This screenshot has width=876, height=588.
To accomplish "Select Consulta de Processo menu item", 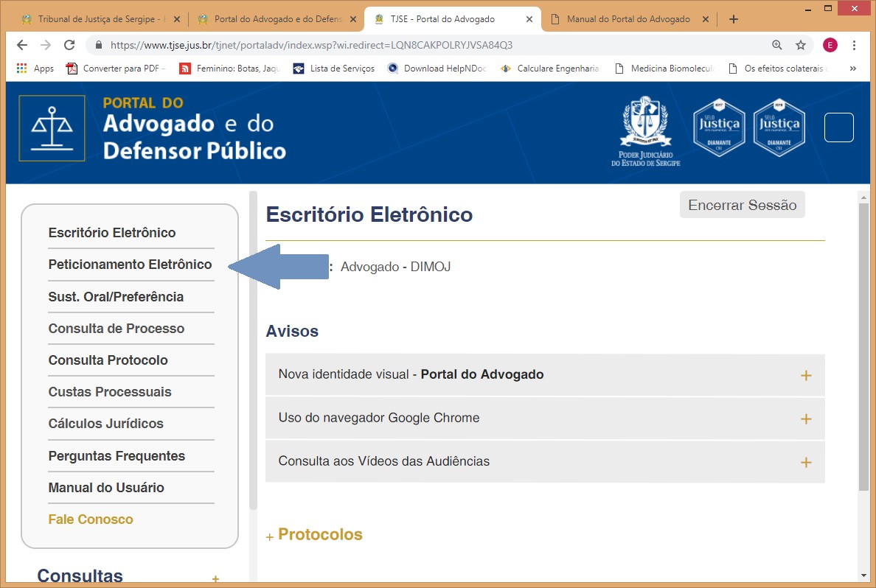I will pyautogui.click(x=117, y=329).
